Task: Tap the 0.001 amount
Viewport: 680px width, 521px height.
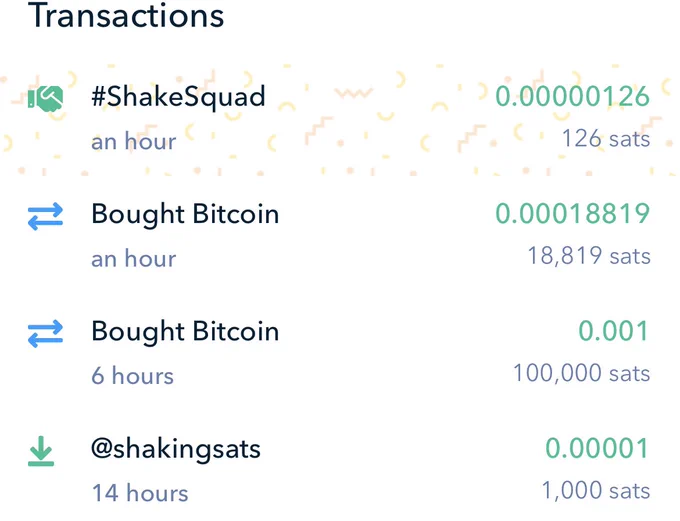Action: coord(614,331)
